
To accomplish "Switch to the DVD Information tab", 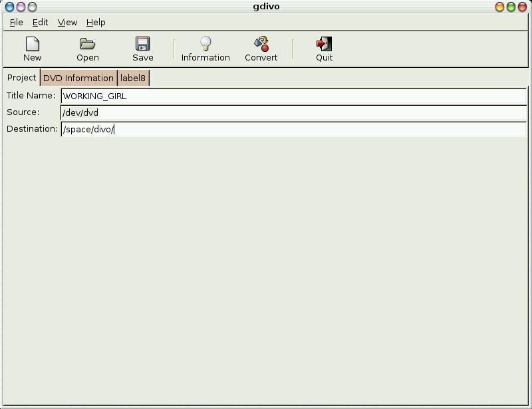I will [78, 78].
